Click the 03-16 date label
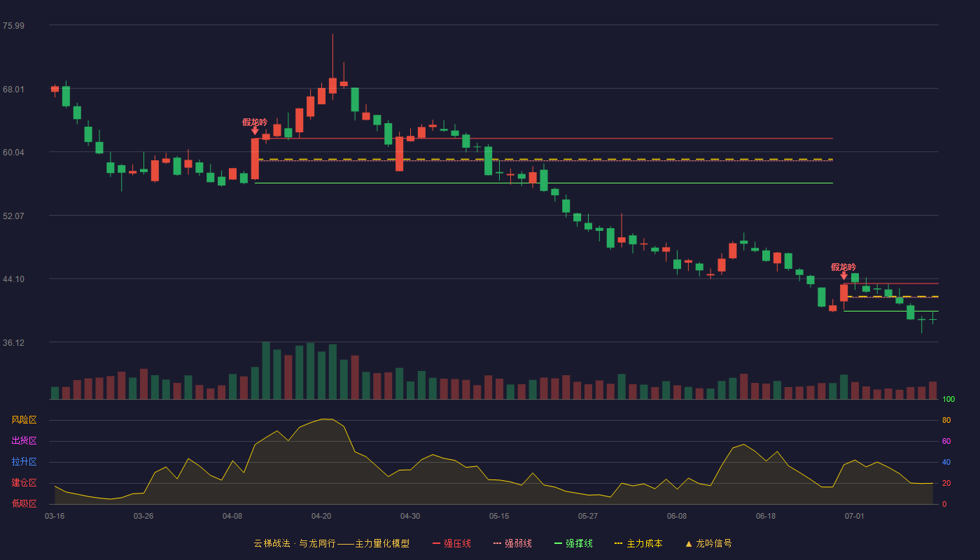The width and height of the screenshot is (980, 560). (x=55, y=516)
